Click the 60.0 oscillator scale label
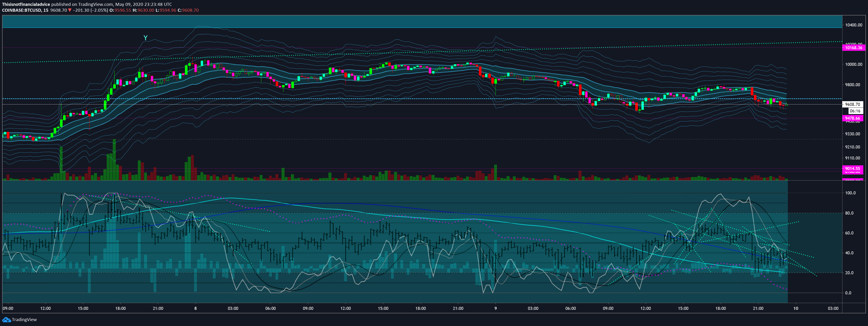 (849, 233)
